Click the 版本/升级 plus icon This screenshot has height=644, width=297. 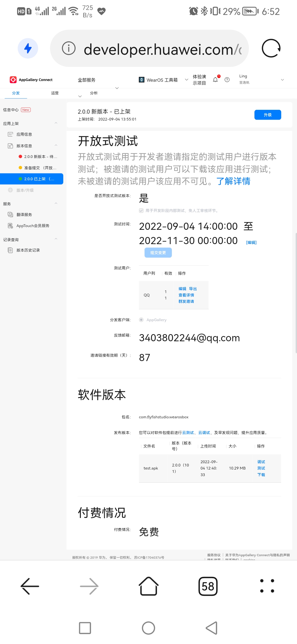point(10,190)
